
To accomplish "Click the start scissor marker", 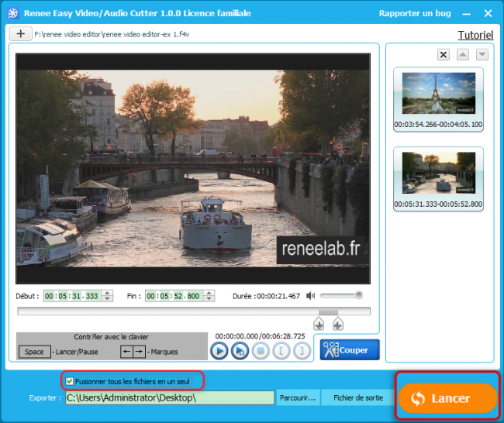I will click(x=319, y=324).
